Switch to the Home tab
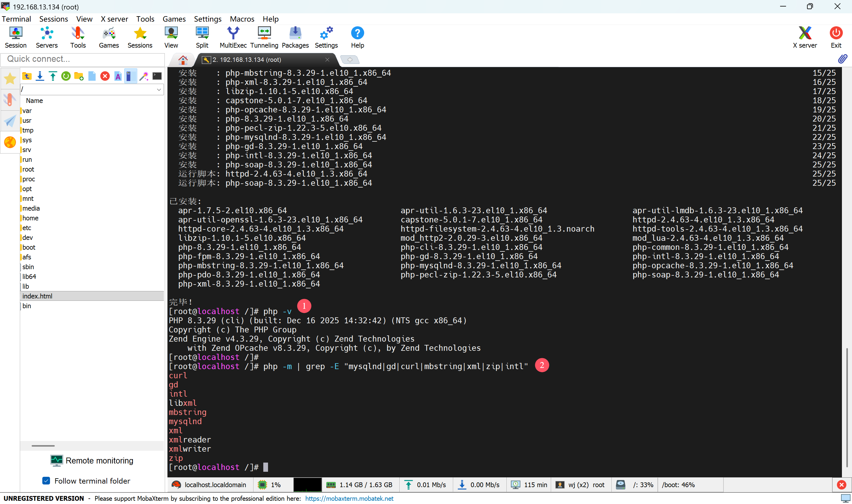 (x=183, y=60)
